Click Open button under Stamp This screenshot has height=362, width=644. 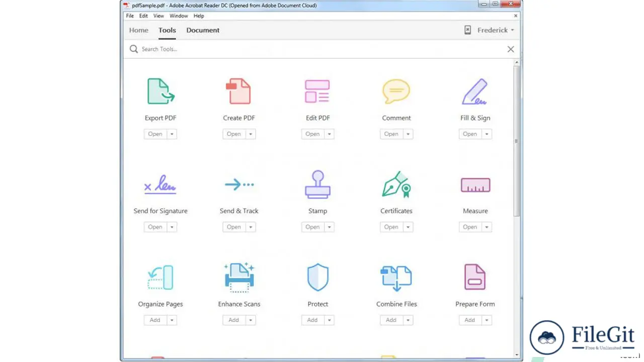click(312, 227)
